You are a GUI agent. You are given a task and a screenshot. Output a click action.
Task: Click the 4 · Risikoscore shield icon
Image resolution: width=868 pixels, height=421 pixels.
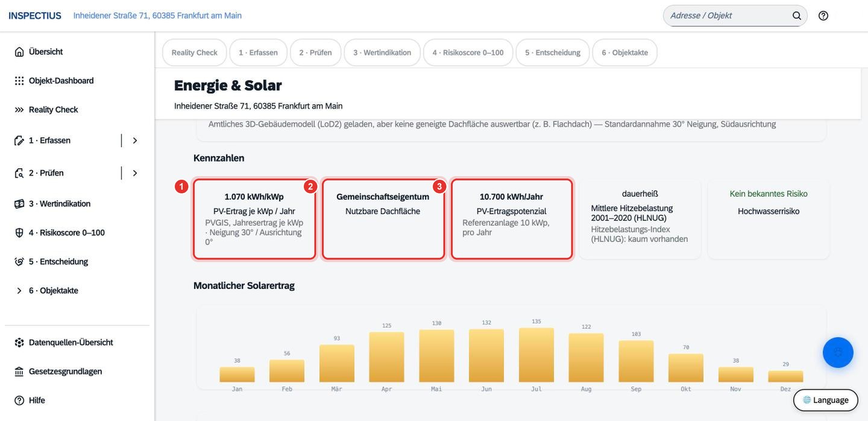coord(19,233)
